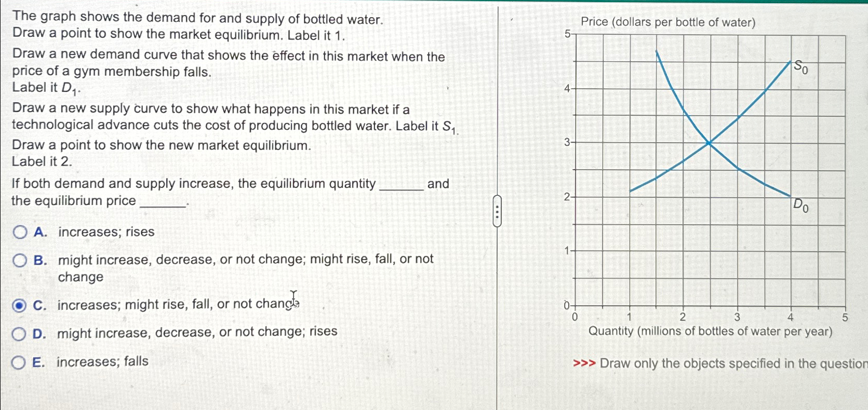The height and width of the screenshot is (410, 868).
Task: Select radio option B for the question
Action: 20,260
